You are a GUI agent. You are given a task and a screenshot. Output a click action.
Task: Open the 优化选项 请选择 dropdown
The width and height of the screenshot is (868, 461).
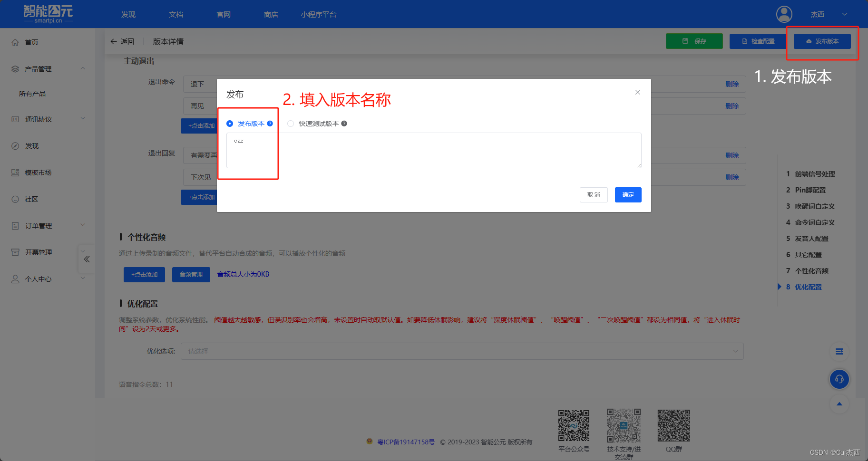(462, 351)
